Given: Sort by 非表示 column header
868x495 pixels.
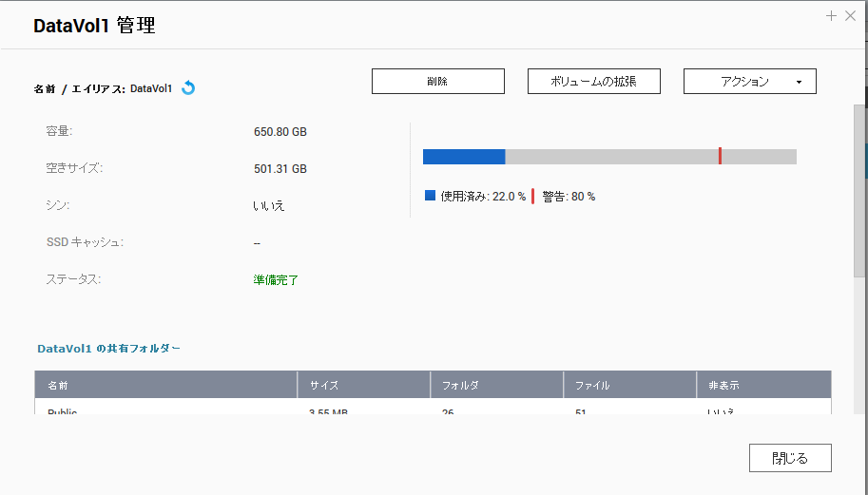Looking at the screenshot, I should pos(764,385).
